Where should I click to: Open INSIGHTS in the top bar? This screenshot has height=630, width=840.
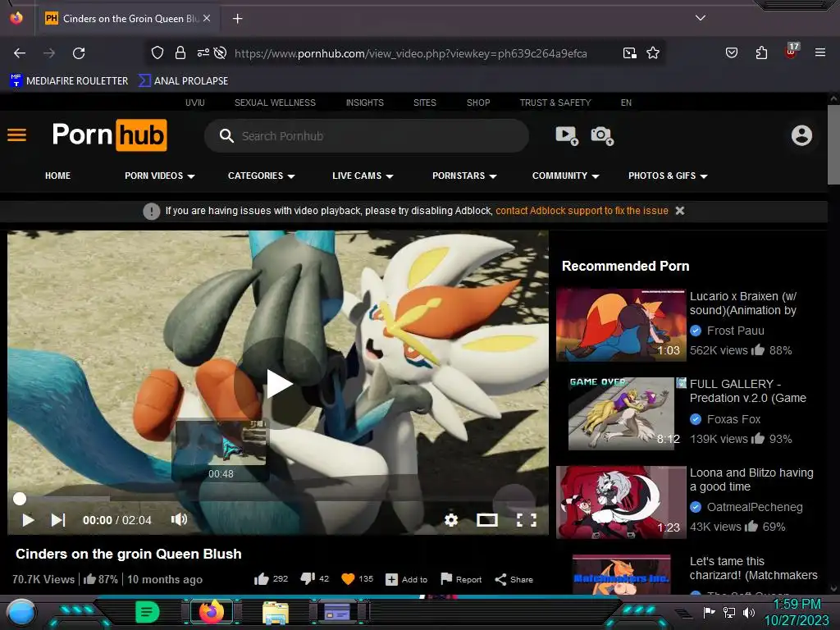point(365,103)
